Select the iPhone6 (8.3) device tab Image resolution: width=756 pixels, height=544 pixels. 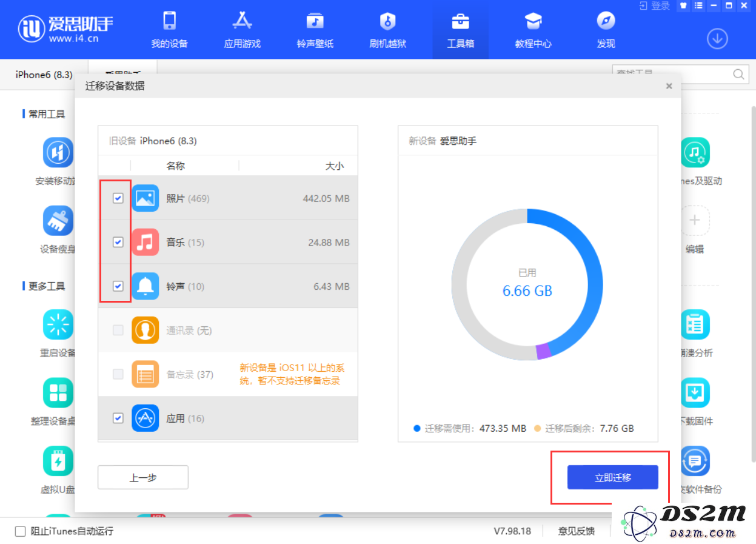pyautogui.click(x=44, y=75)
